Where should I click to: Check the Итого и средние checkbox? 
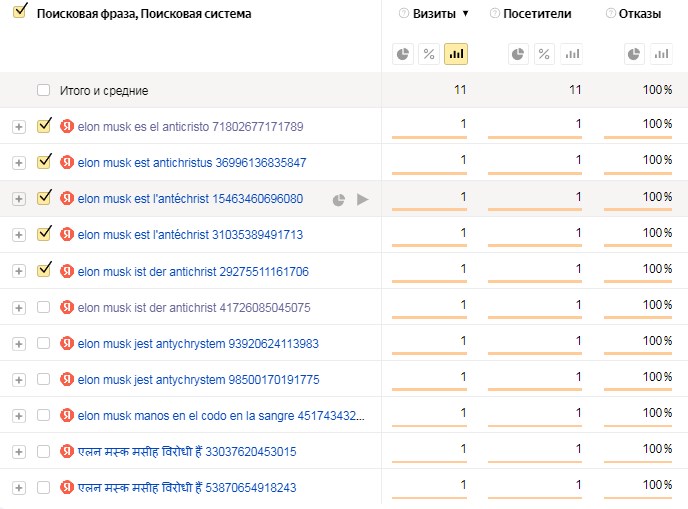pyautogui.click(x=43, y=90)
